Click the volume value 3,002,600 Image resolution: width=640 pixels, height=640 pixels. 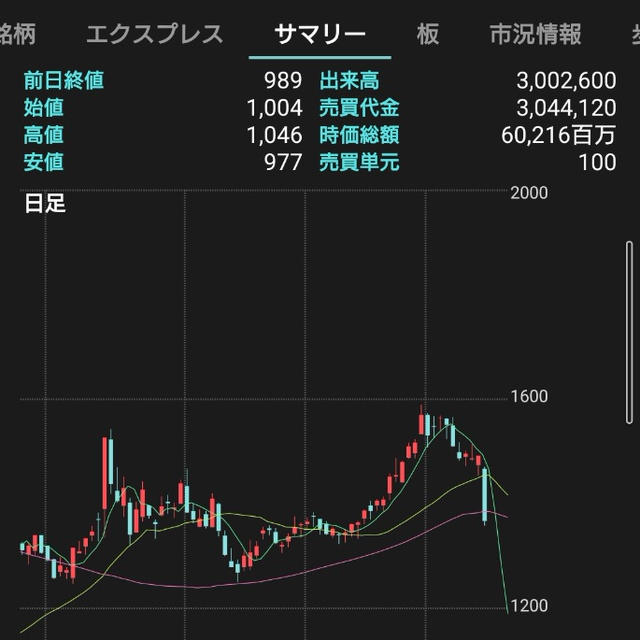[566, 81]
